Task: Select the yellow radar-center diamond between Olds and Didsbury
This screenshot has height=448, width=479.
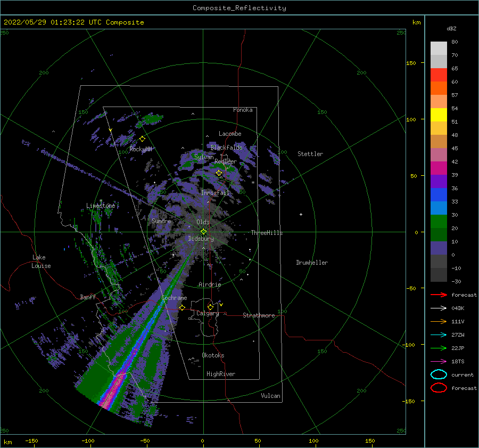Action: [x=203, y=232]
